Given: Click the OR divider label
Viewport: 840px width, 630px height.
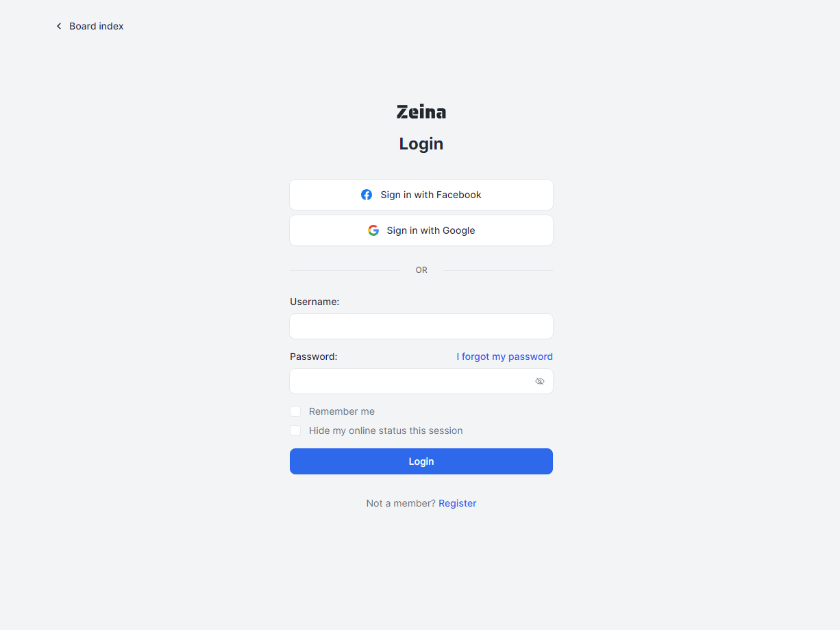Looking at the screenshot, I should 421,269.
